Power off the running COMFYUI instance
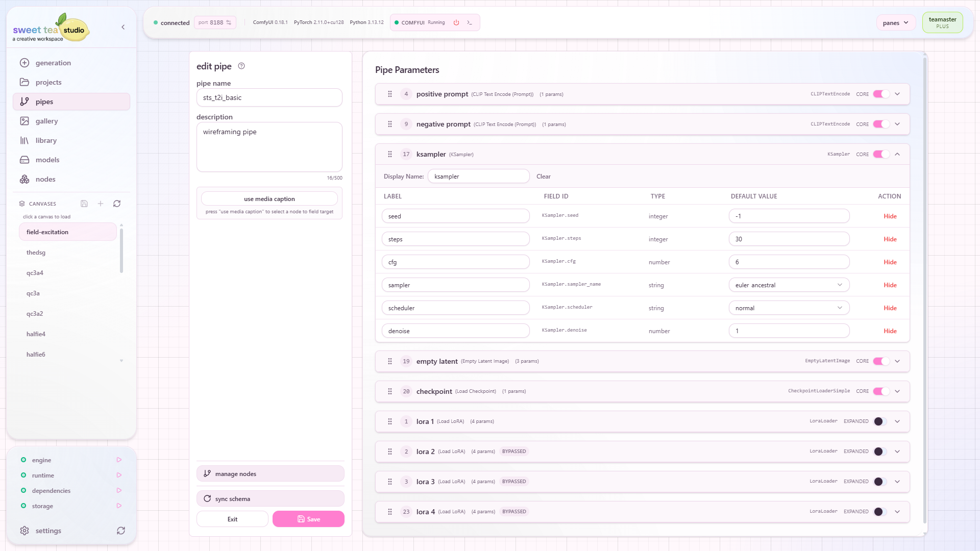This screenshot has width=980, height=551. click(456, 22)
